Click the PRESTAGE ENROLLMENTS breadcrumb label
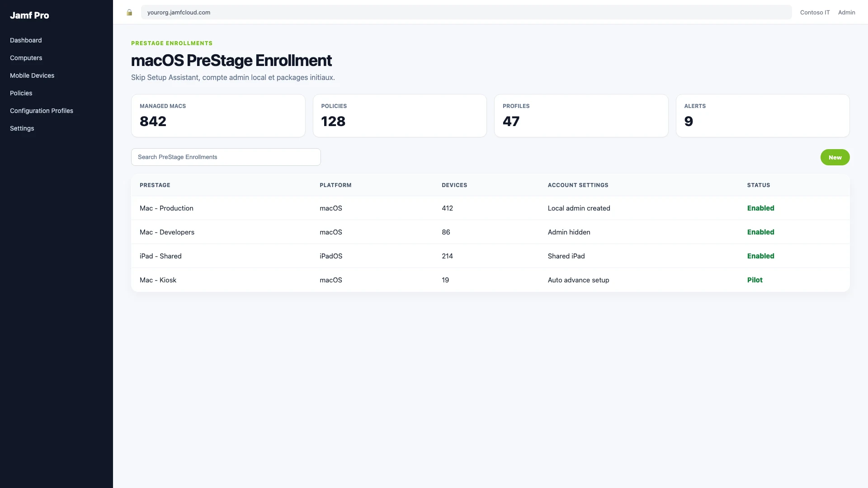This screenshot has height=488, width=868. 172,43
